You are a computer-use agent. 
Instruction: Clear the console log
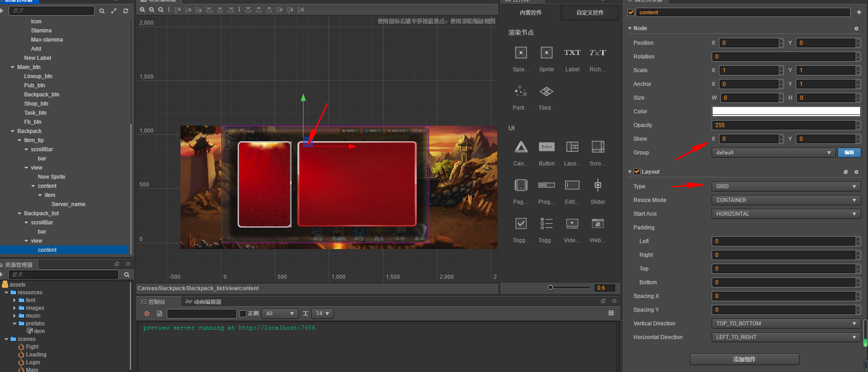(147, 314)
